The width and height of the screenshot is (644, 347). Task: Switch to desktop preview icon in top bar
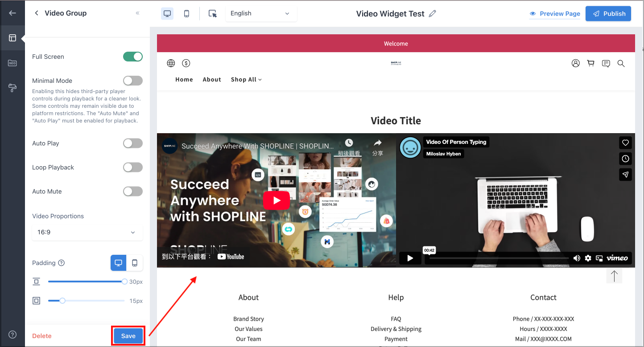167,13
